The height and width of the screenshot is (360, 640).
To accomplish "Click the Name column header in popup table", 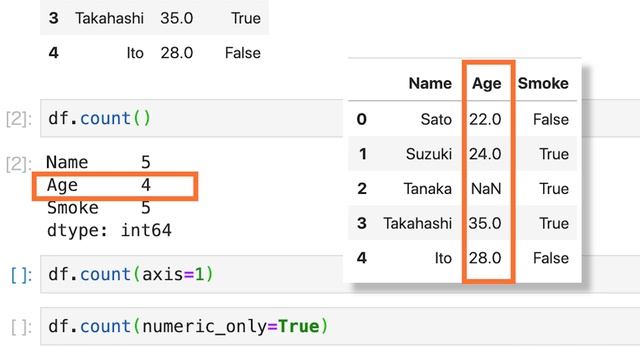I will [x=430, y=83].
